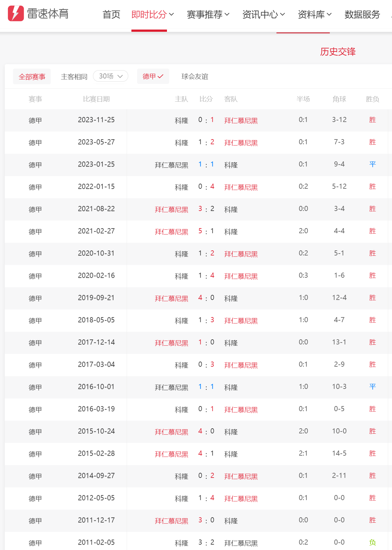This screenshot has width=392, height=550.
Task: Toggle the 球会友谊 filter option
Action: pyautogui.click(x=195, y=77)
